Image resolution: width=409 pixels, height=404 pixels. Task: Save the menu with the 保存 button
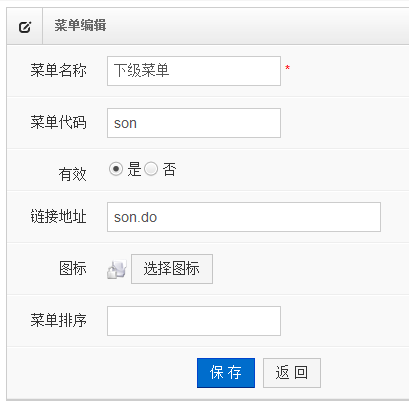[x=226, y=373]
